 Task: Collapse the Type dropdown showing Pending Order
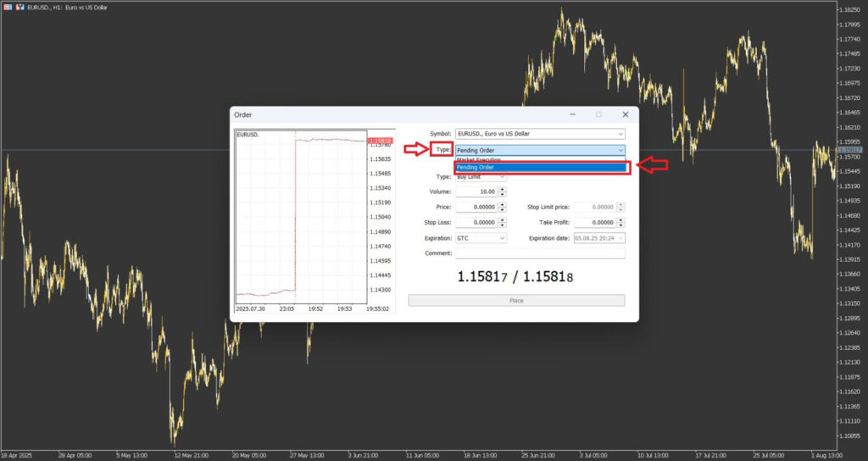pyautogui.click(x=620, y=150)
